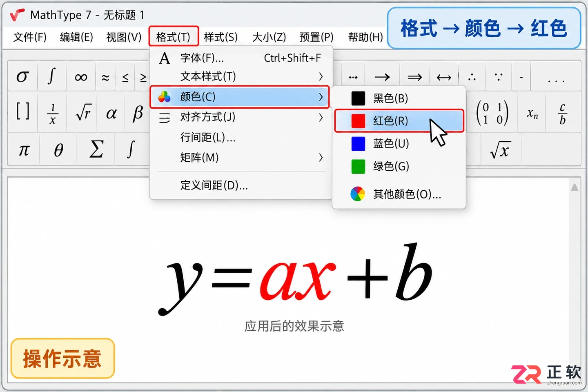Click the infinity symbol in palette

[81, 76]
